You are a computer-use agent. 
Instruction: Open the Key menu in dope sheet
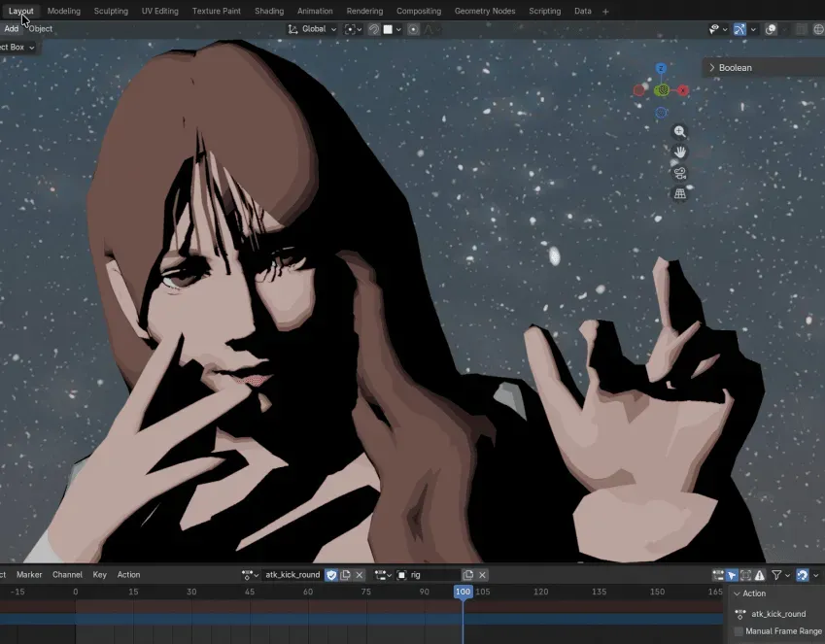[x=100, y=575]
